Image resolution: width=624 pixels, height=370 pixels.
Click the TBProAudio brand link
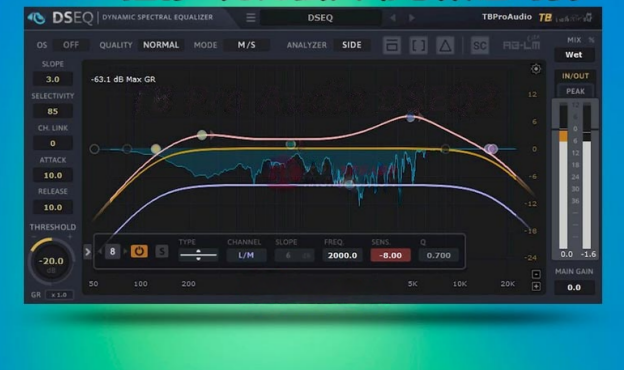tap(507, 17)
